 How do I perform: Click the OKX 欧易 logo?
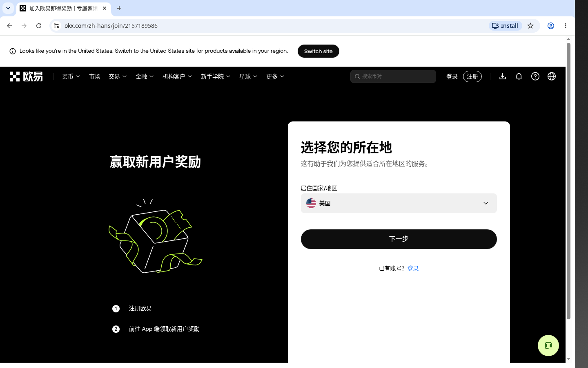26,76
